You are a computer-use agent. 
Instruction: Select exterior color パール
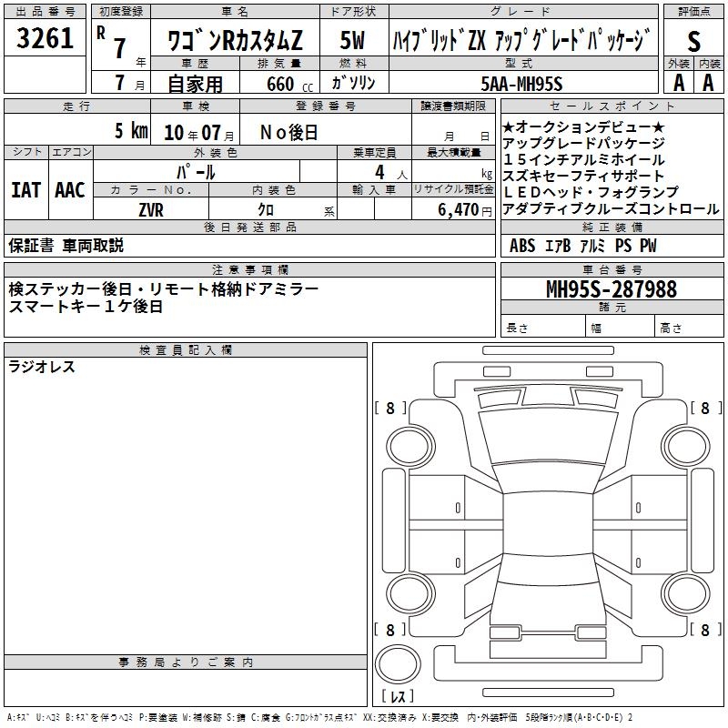point(196,172)
